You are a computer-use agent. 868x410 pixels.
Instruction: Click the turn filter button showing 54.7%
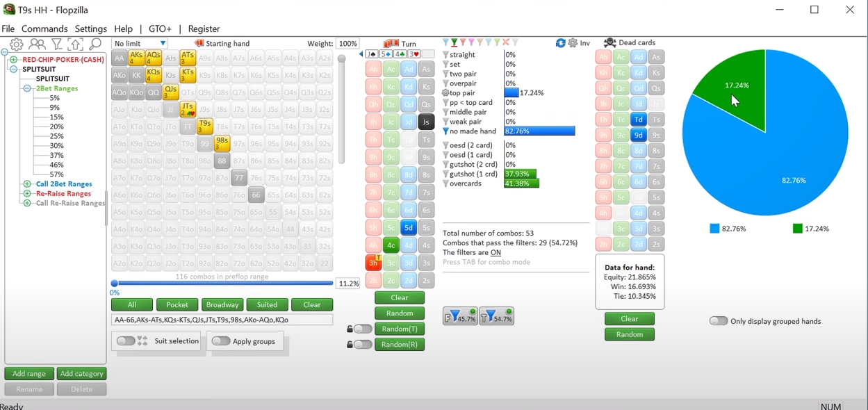[x=497, y=317]
